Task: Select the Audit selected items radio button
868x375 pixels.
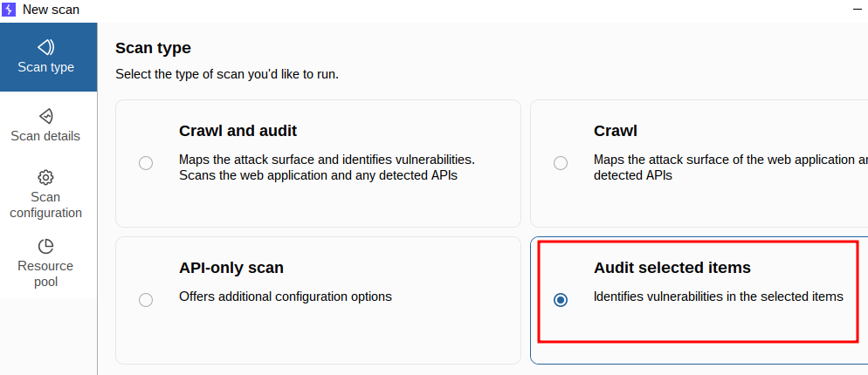Action: click(x=561, y=300)
